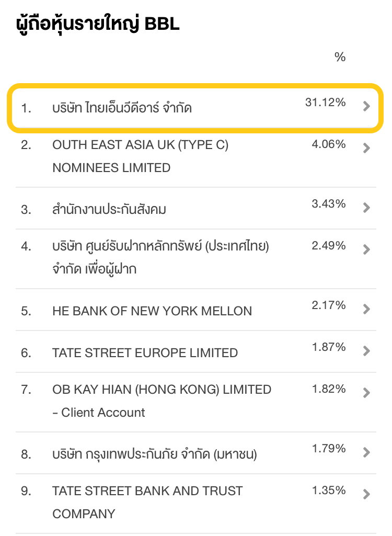The image size is (392, 536).
Task: Expand the BANK OF NEW YORK MELLON chevron
Action: coord(366,309)
